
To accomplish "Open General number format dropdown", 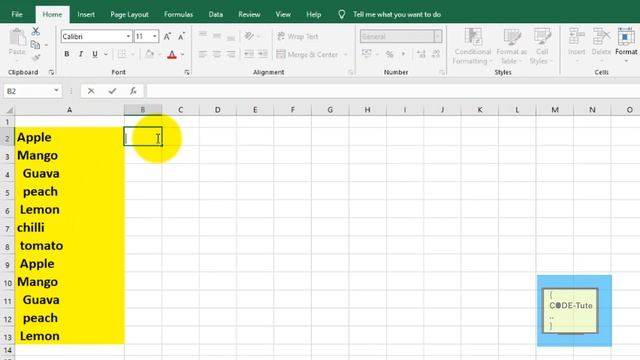I will tap(438, 36).
